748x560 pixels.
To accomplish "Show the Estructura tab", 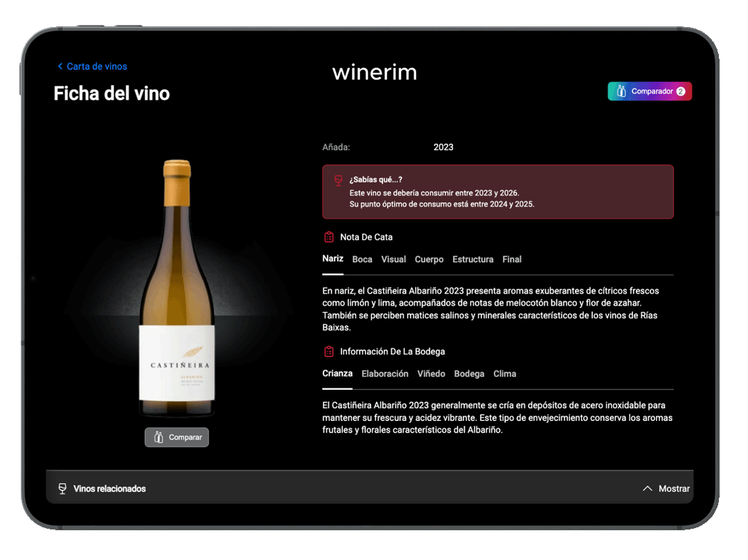I will tap(472, 260).
